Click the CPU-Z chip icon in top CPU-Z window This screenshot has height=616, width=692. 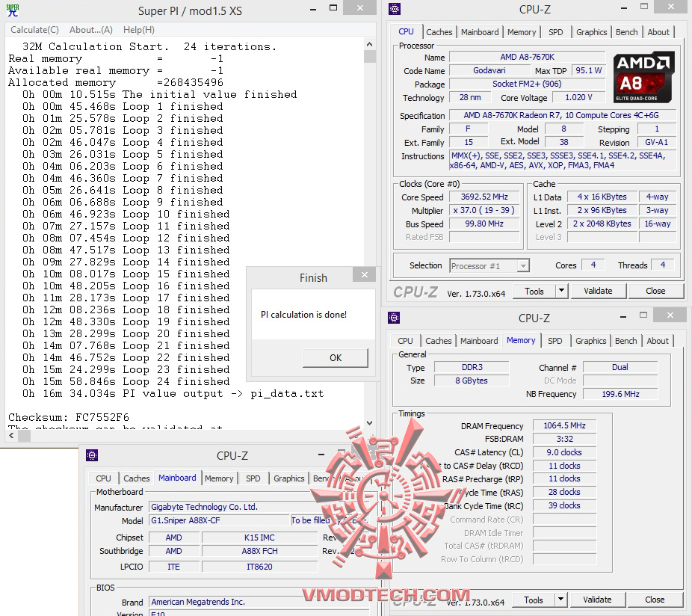(x=394, y=9)
